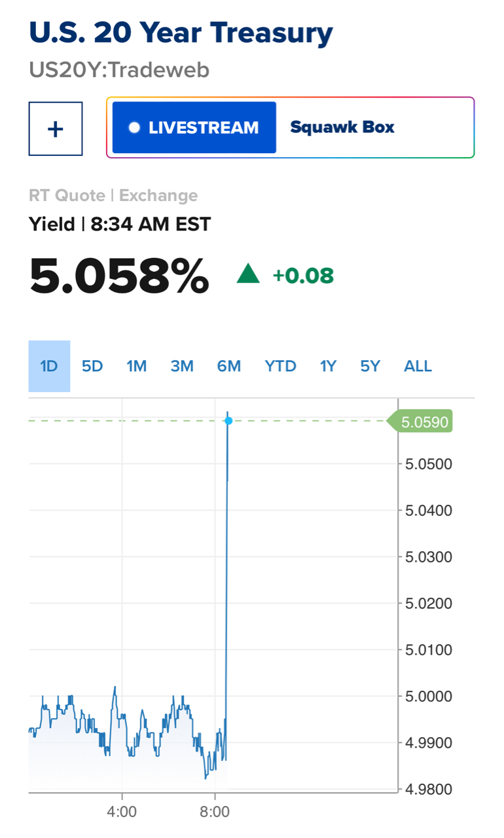
Task: Click the white livestream dot indicator
Action: [x=135, y=128]
